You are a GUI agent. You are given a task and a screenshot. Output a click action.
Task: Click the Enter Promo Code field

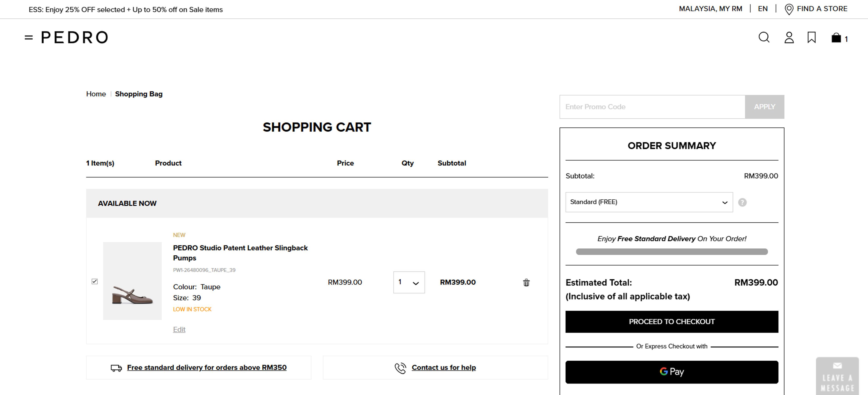(x=652, y=107)
